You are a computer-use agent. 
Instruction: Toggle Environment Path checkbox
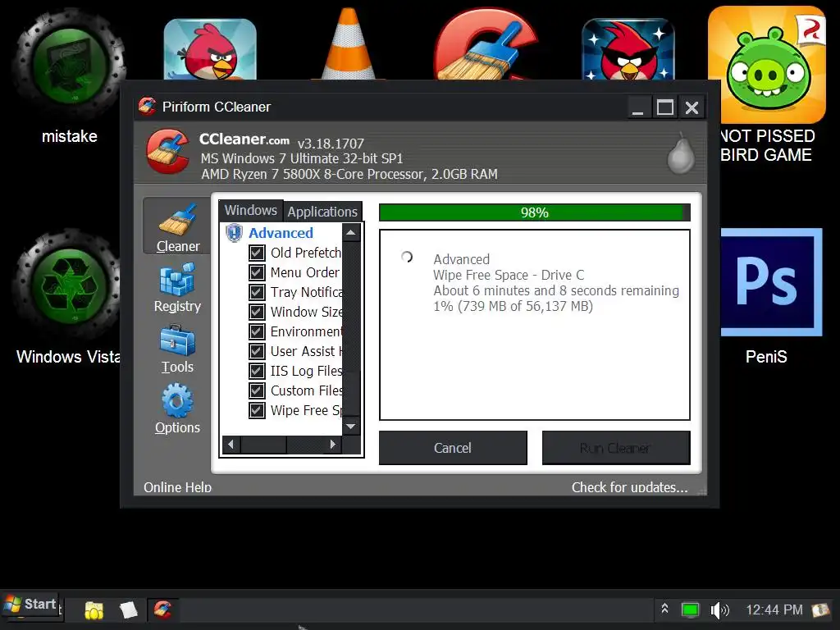(257, 331)
